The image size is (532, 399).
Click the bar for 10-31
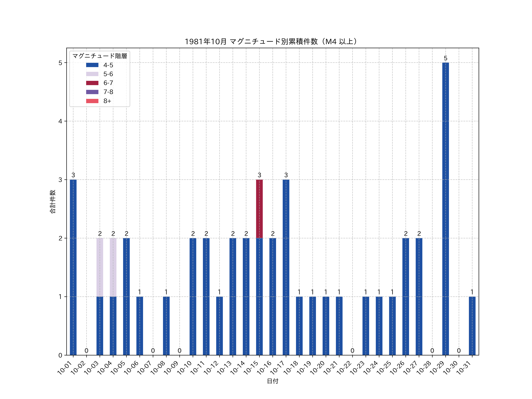pyautogui.click(x=472, y=326)
